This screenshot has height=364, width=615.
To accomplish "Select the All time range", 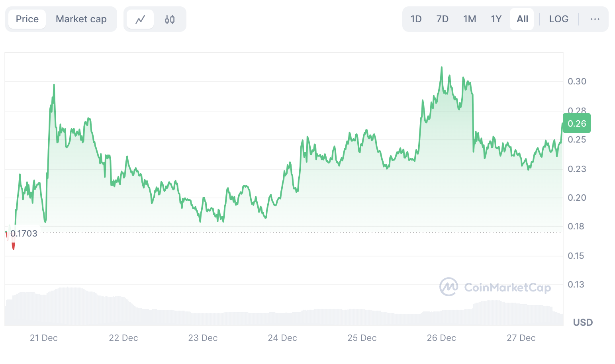I will pos(522,19).
